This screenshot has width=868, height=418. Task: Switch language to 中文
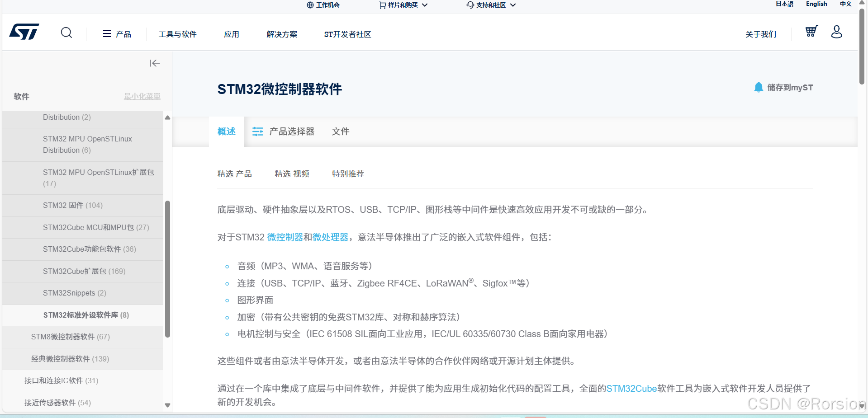click(x=846, y=4)
